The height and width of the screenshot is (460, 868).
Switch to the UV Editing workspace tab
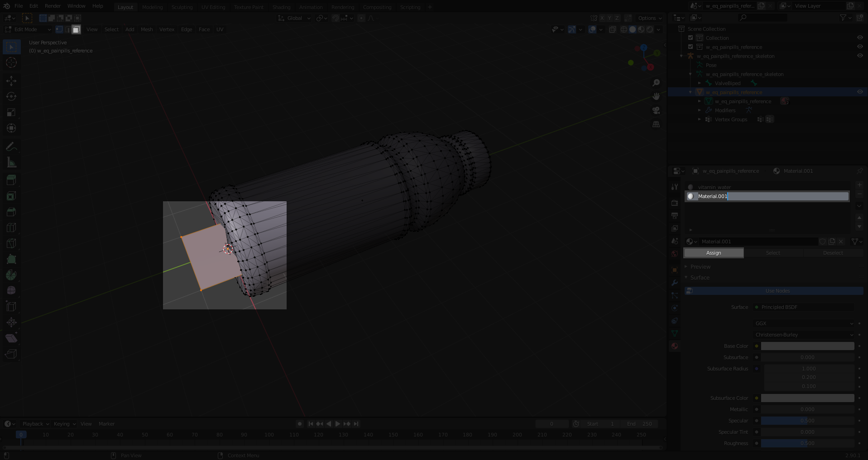[213, 7]
